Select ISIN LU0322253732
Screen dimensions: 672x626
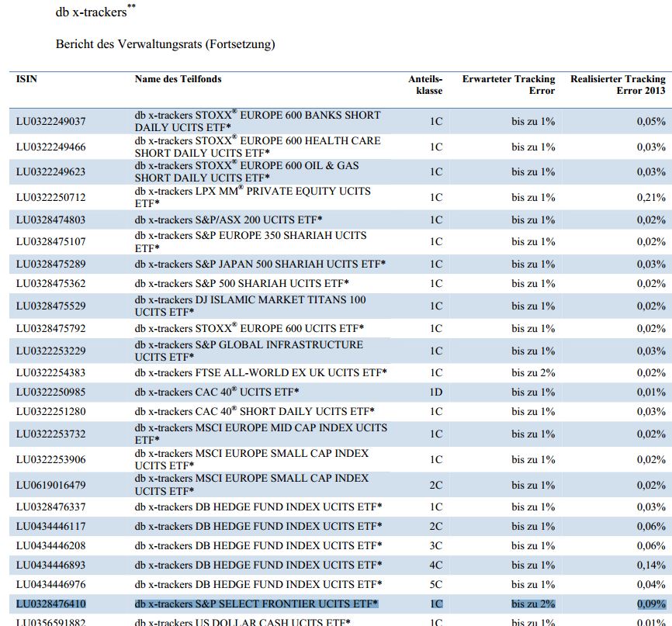[51, 434]
